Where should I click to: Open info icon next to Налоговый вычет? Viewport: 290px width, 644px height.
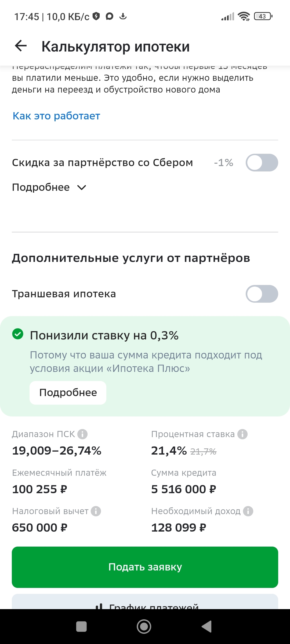[96, 511]
